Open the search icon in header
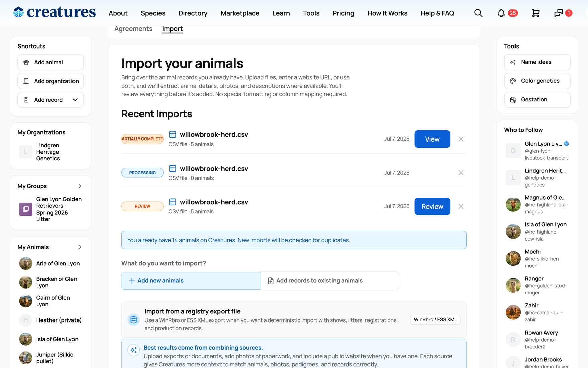This screenshot has height=368, width=588. coord(478,13)
